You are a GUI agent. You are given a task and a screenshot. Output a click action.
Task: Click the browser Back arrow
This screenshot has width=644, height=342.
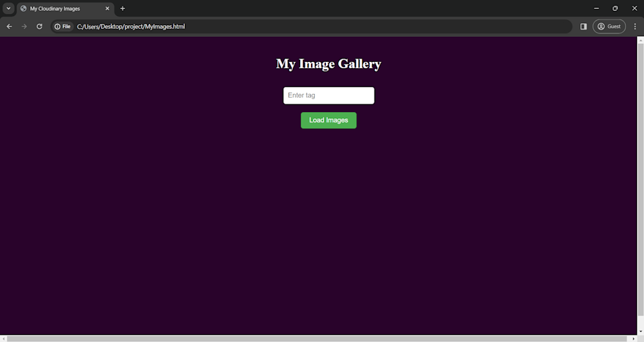tap(9, 26)
